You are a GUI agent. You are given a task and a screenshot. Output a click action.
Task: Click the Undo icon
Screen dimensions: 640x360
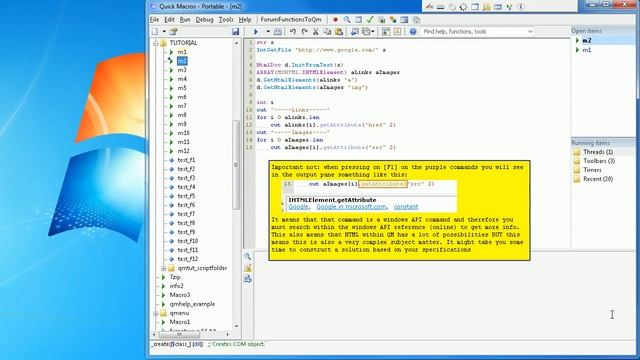click(x=293, y=32)
